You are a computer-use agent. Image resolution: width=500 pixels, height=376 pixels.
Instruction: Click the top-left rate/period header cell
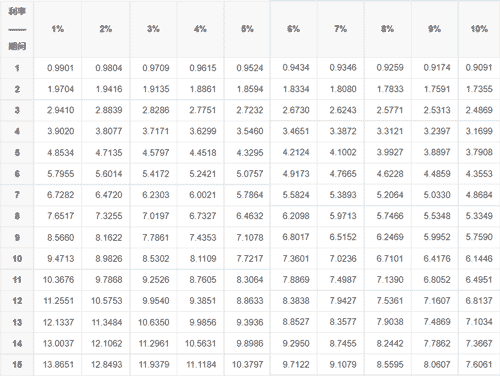pyautogui.click(x=17, y=29)
